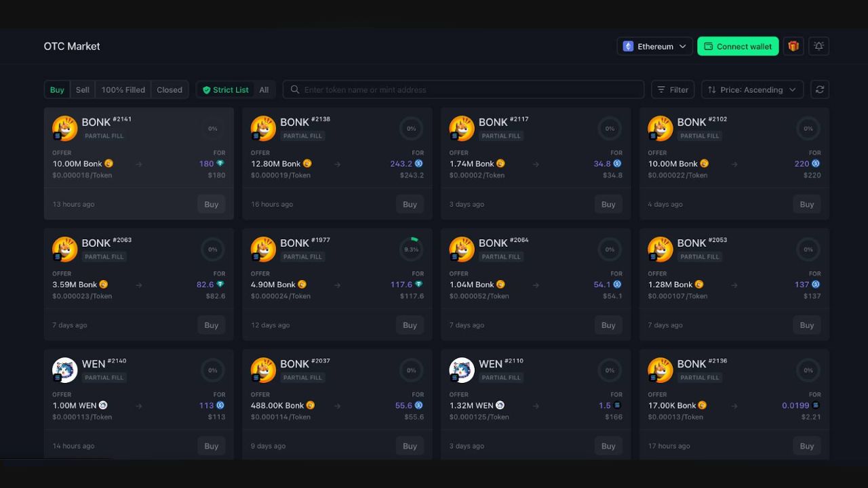
Task: Click the Solana icon next to 0.0199
Action: point(816,405)
